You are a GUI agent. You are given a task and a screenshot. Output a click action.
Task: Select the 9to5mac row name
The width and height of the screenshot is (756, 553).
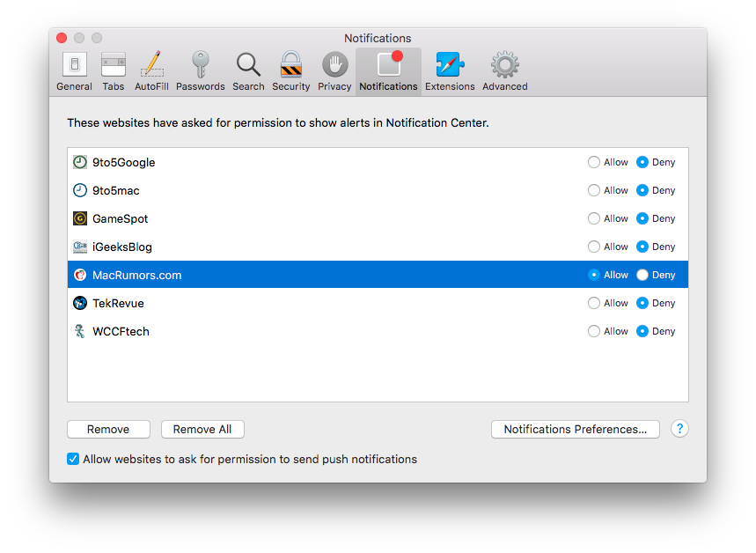[115, 190]
